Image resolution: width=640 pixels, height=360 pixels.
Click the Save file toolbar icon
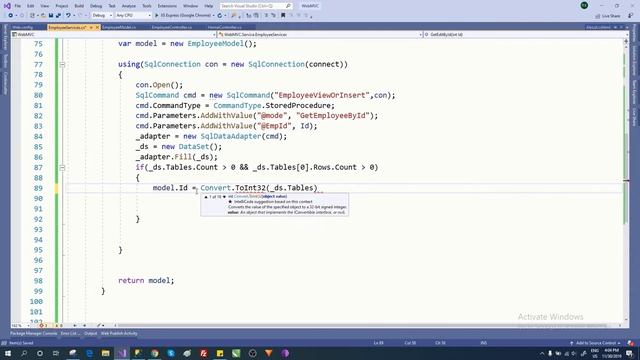coord(51,16)
